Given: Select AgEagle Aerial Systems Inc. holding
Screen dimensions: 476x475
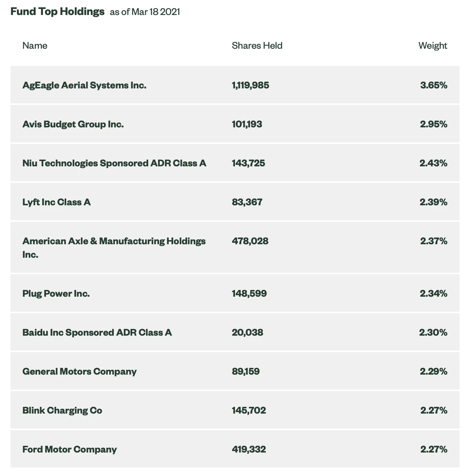Looking at the screenshot, I should [84, 85].
